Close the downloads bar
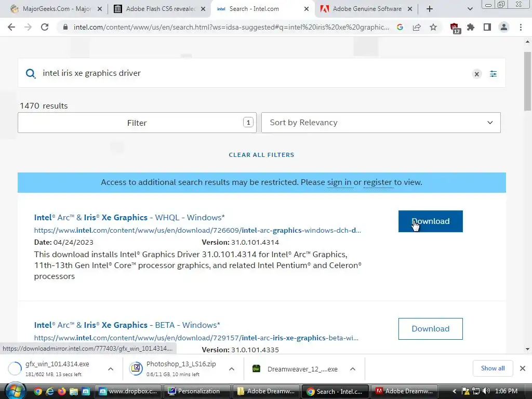 coord(523,368)
